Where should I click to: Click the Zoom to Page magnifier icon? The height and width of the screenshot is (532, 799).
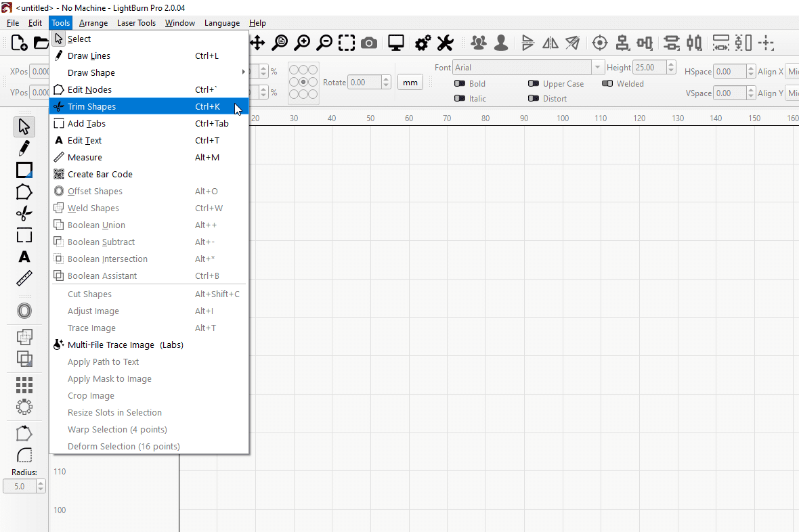click(280, 43)
